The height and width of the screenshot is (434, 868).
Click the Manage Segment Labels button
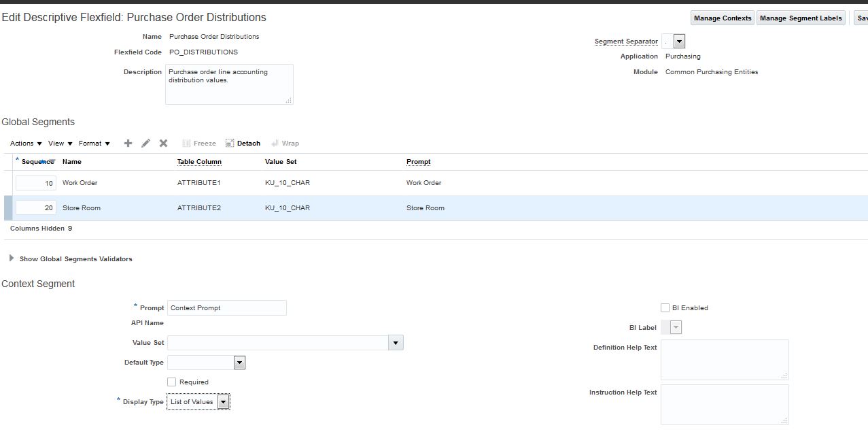[801, 18]
